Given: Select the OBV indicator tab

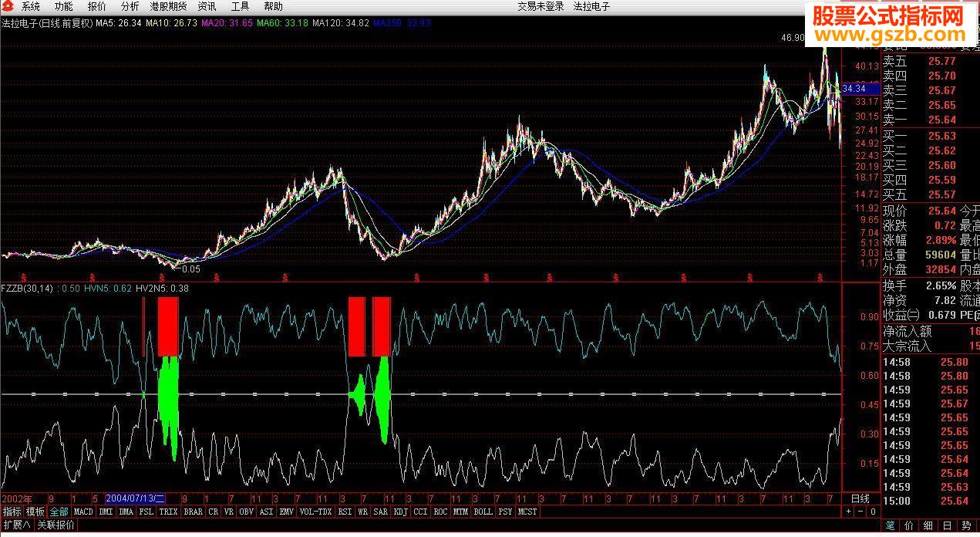Looking at the screenshot, I should click(247, 512).
